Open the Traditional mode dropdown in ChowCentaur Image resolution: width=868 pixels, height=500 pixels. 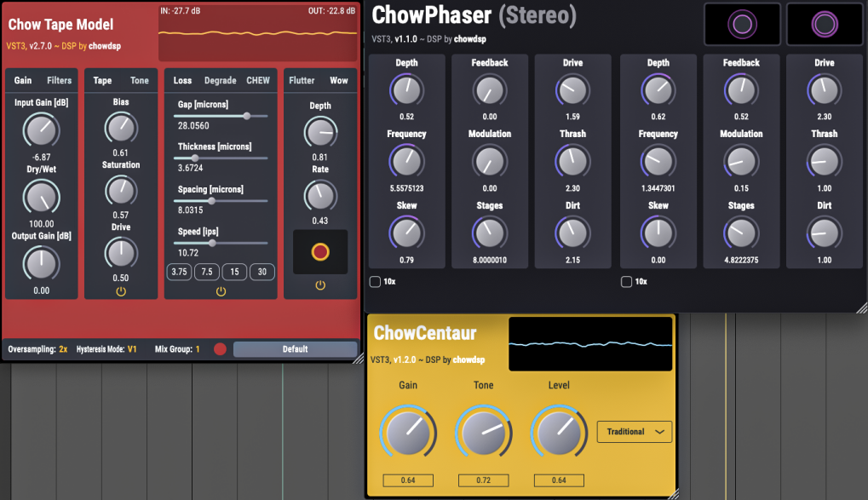635,432
